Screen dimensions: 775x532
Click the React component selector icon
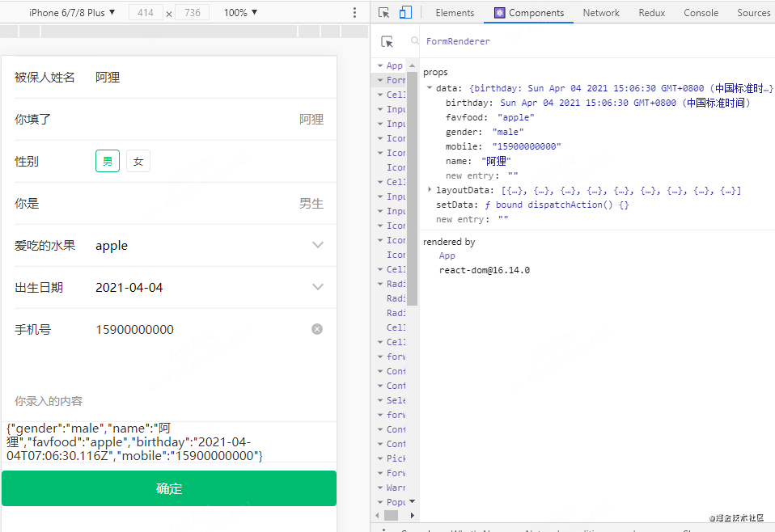coord(387,42)
